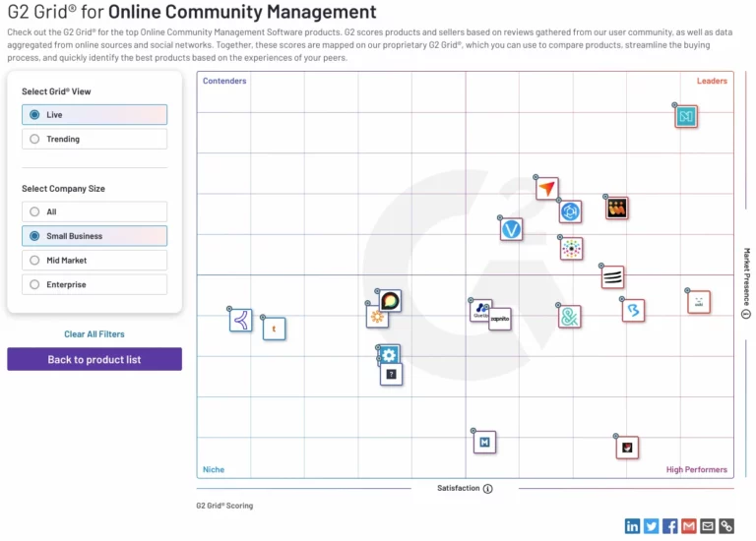756x541 pixels.
Task: Open blue stylized B logo tile
Action: pyautogui.click(x=634, y=310)
